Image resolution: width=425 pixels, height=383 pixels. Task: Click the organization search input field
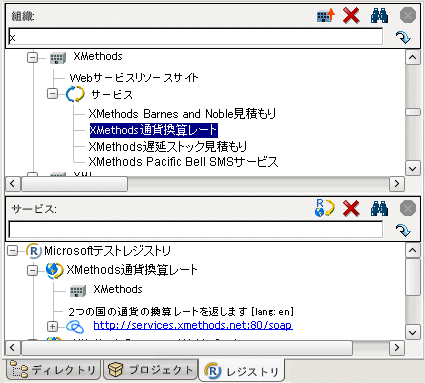tap(196, 37)
